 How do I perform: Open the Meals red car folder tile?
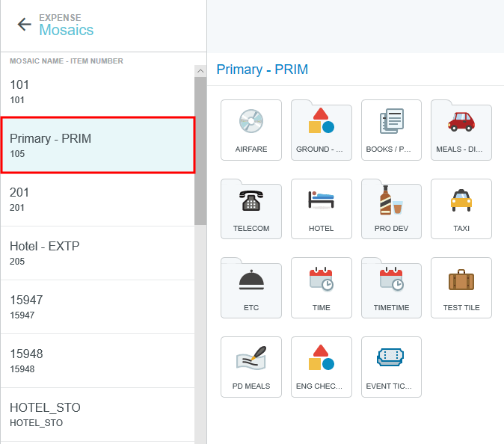tap(461, 130)
